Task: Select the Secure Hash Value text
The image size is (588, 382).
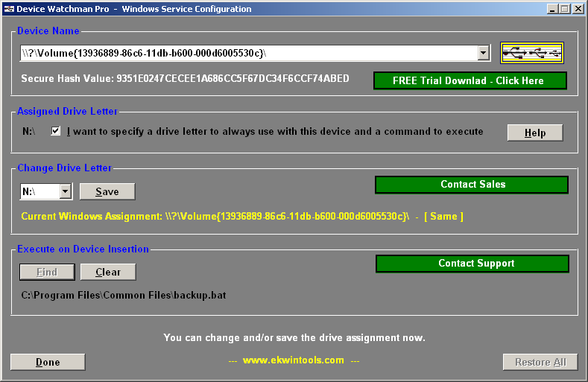Action: point(186,78)
